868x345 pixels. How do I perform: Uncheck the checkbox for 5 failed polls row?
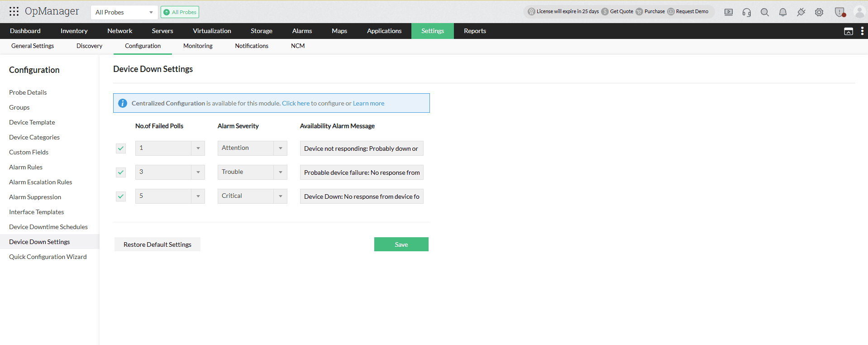point(121,196)
